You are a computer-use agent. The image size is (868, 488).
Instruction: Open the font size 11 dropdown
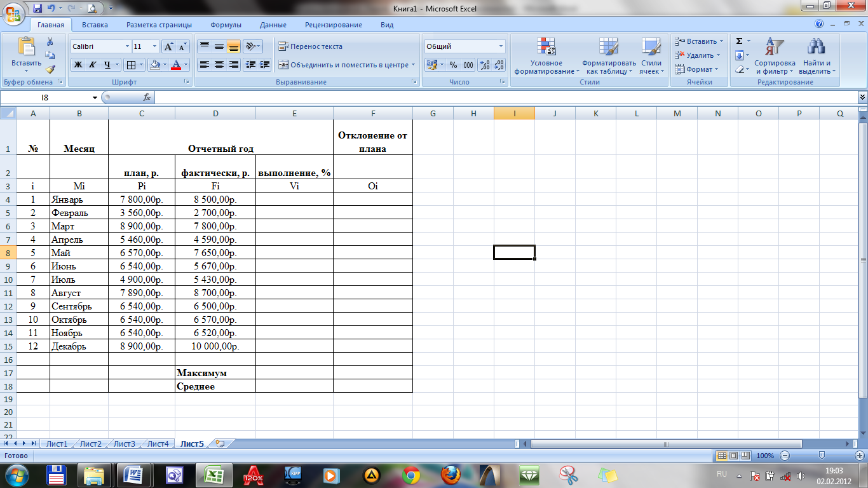click(154, 46)
